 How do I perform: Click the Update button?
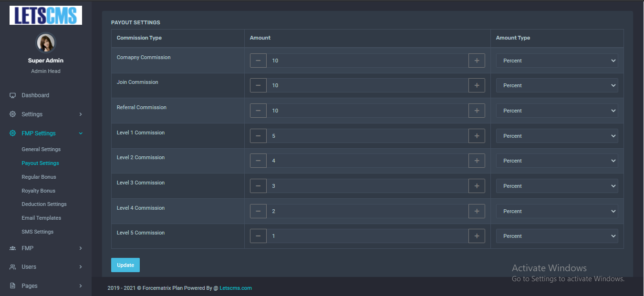pos(125,265)
